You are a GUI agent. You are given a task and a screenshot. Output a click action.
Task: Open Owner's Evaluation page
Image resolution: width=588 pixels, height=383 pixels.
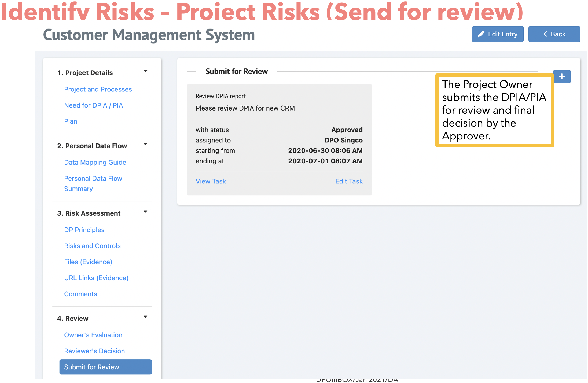coord(93,335)
